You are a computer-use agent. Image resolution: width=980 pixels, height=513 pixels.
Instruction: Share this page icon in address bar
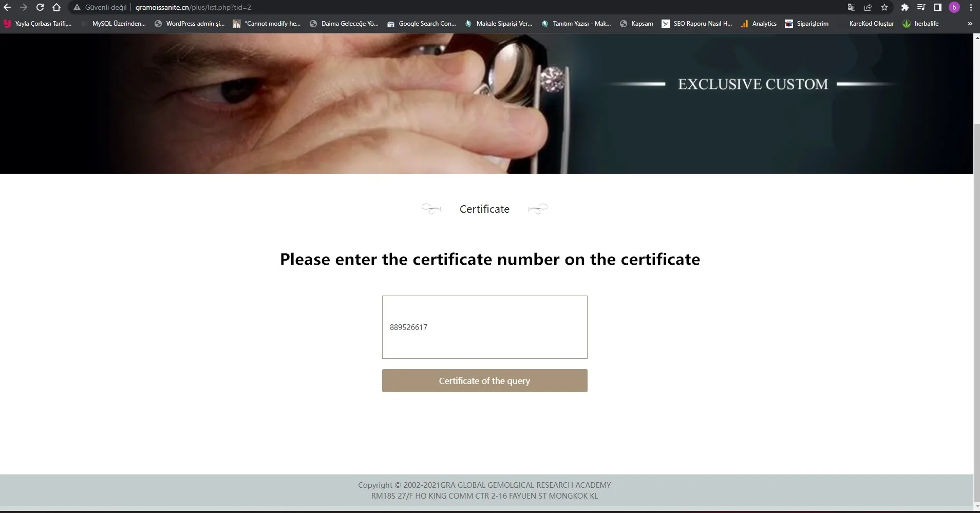point(868,7)
